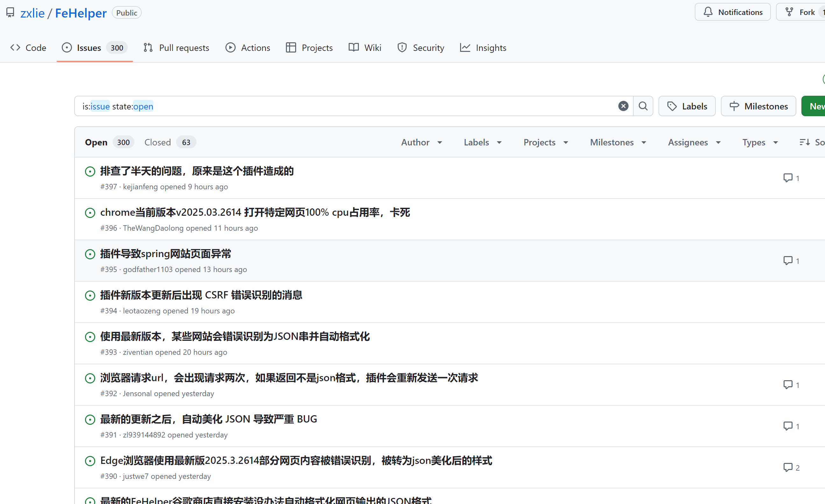This screenshot has height=504, width=825.
Task: Click the bell Notifications button
Action: tap(733, 12)
